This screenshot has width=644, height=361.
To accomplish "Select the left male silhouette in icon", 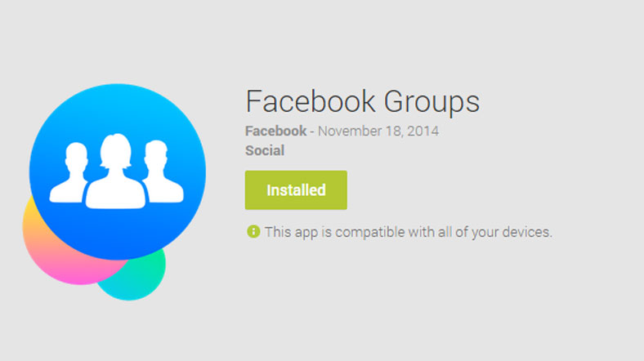I will [x=70, y=172].
